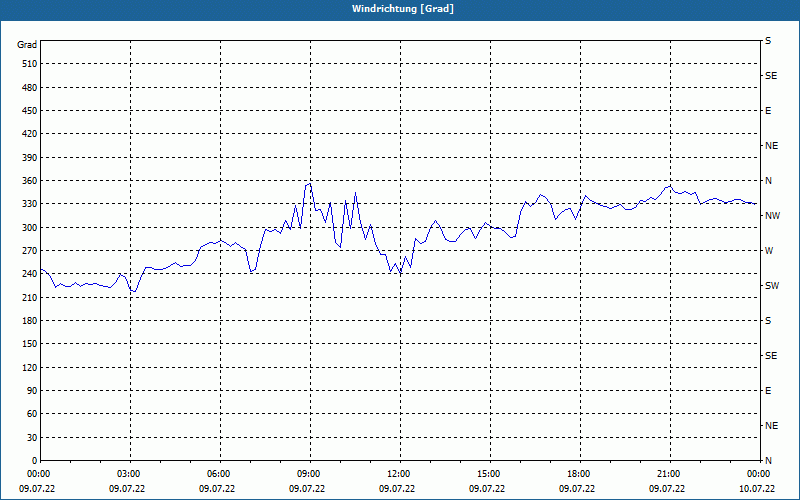Image resolution: width=800 pixels, height=500 pixels.
Task: Select the 150 y-axis tick label
Action: click(x=30, y=343)
